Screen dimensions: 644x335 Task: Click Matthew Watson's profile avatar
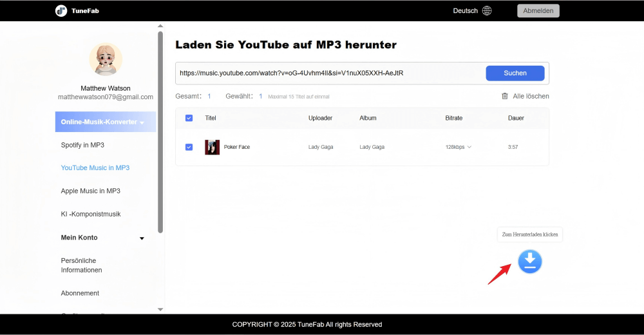click(x=106, y=60)
